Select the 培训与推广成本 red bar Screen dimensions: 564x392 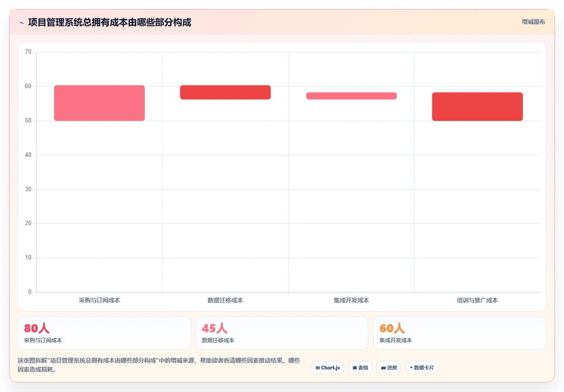click(x=477, y=107)
